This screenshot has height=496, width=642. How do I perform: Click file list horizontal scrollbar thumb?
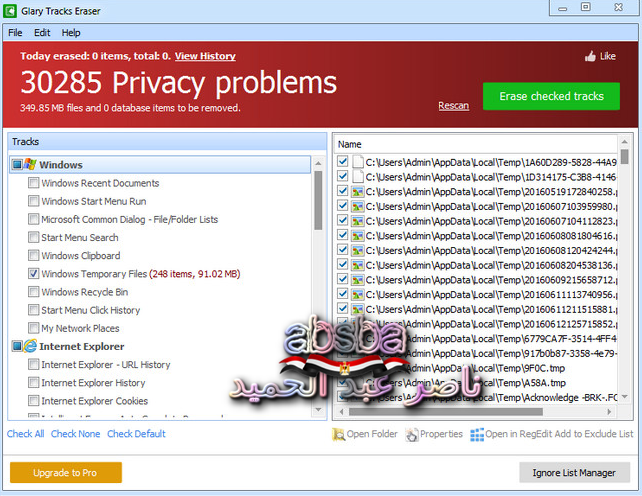[446, 412]
